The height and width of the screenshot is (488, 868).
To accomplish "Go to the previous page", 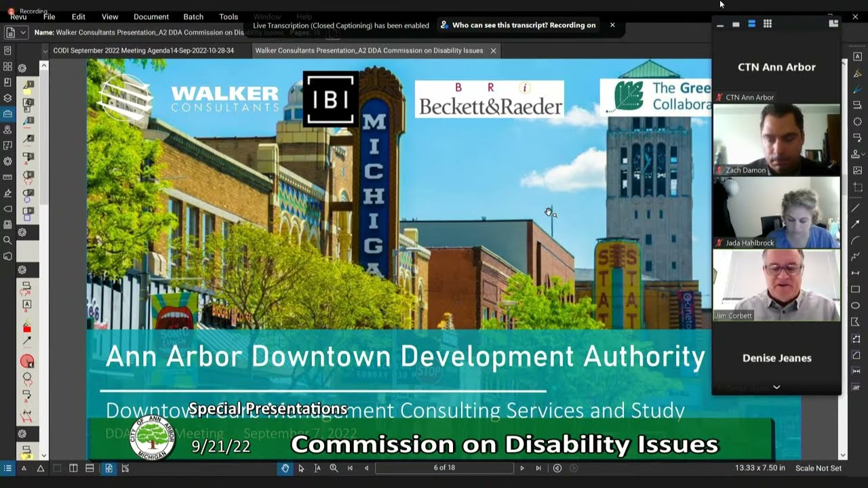I will click(367, 468).
